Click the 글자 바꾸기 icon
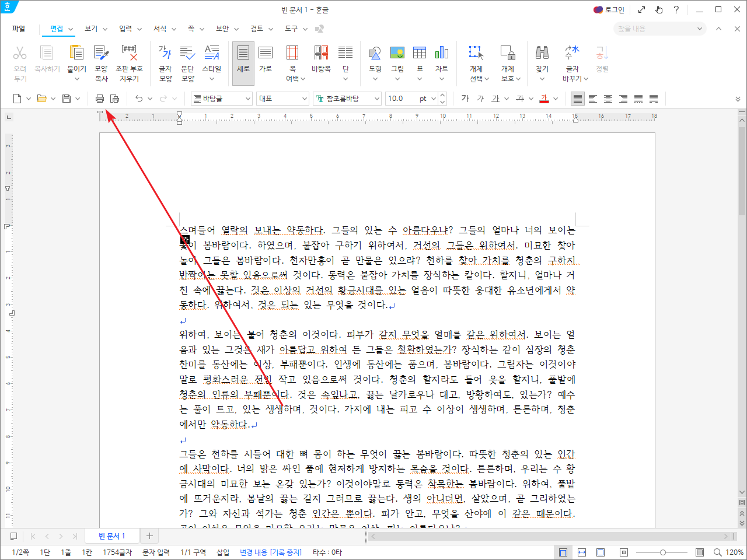Image resolution: width=747 pixels, height=560 pixels. click(x=573, y=53)
